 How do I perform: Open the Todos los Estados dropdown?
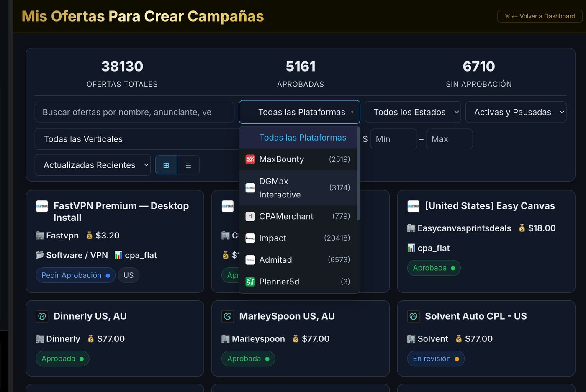coord(413,112)
